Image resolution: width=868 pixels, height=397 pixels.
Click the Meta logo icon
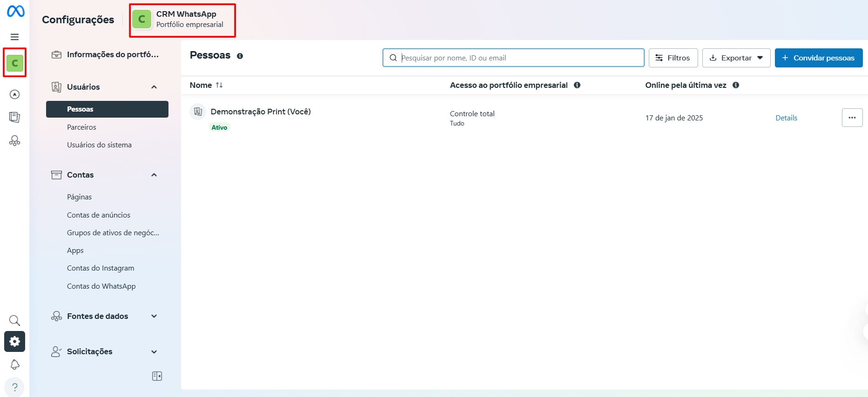tap(15, 11)
